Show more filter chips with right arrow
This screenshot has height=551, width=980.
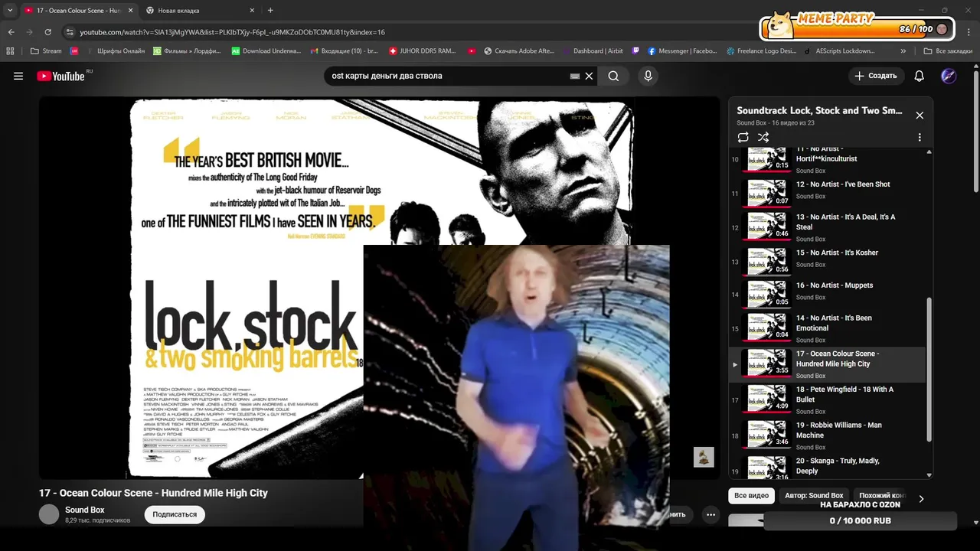tap(921, 499)
